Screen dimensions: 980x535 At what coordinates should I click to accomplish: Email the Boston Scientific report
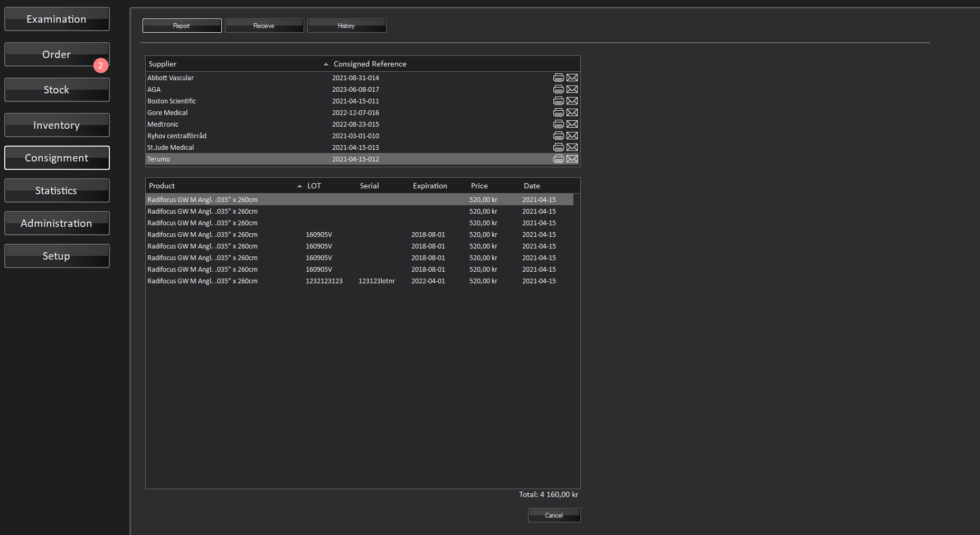pos(572,101)
